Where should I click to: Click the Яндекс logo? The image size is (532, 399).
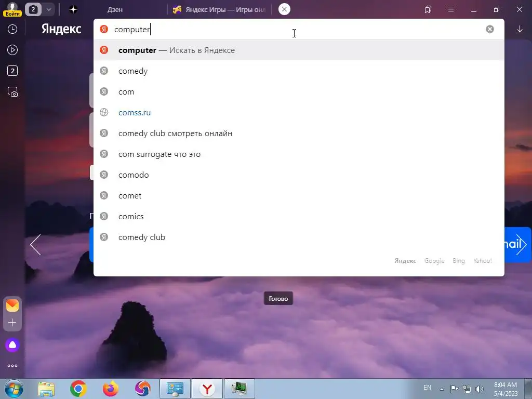pyautogui.click(x=61, y=29)
